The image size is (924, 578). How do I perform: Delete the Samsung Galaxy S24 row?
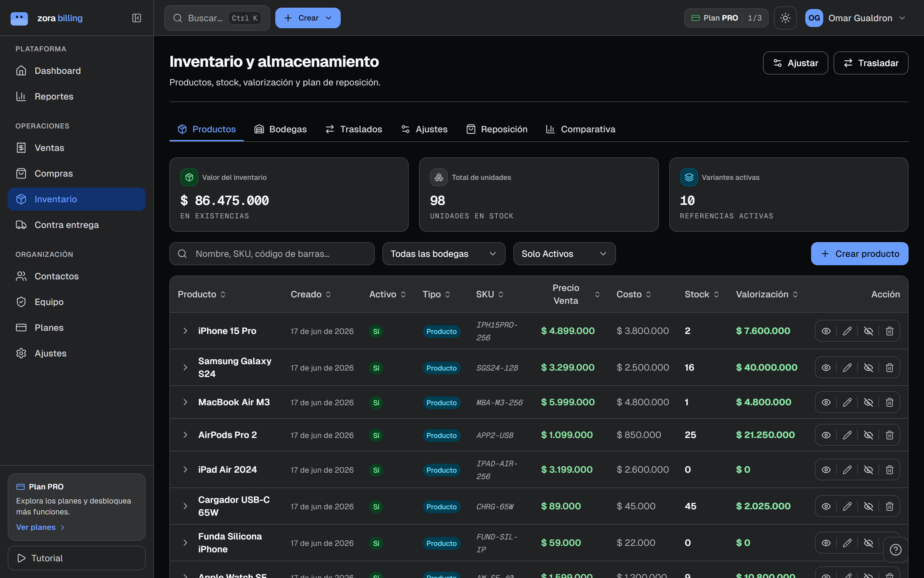889,368
